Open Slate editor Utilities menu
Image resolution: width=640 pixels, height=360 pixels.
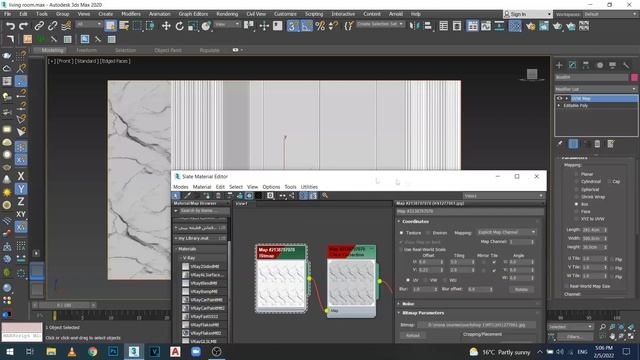tap(309, 187)
